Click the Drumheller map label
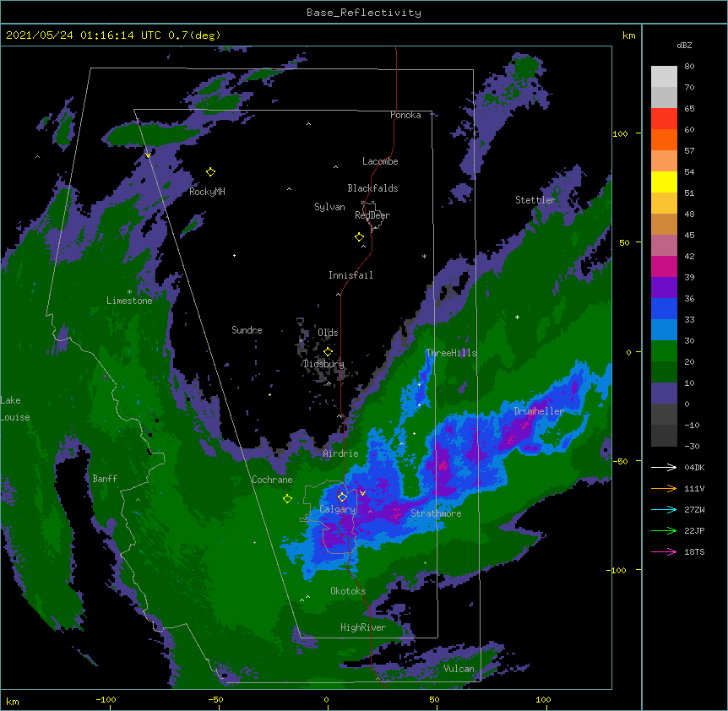This screenshot has height=711, width=728. click(x=539, y=410)
